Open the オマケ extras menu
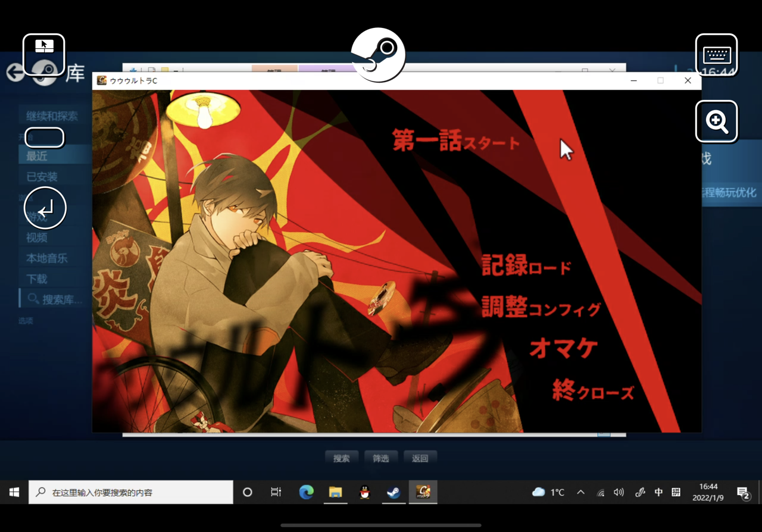The height and width of the screenshot is (532, 762). (x=564, y=348)
